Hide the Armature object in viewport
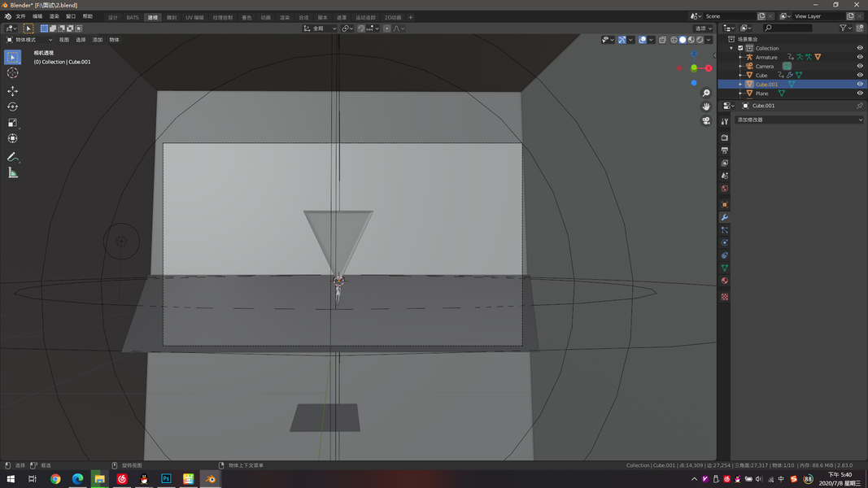 [860, 57]
